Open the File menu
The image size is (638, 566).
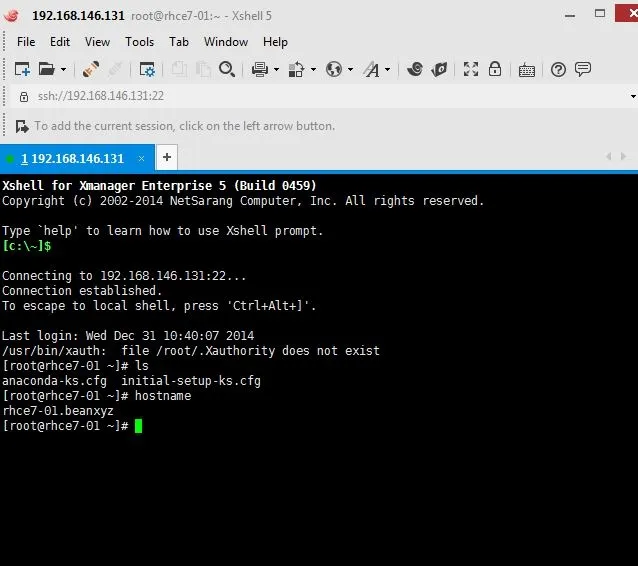pyautogui.click(x=26, y=42)
